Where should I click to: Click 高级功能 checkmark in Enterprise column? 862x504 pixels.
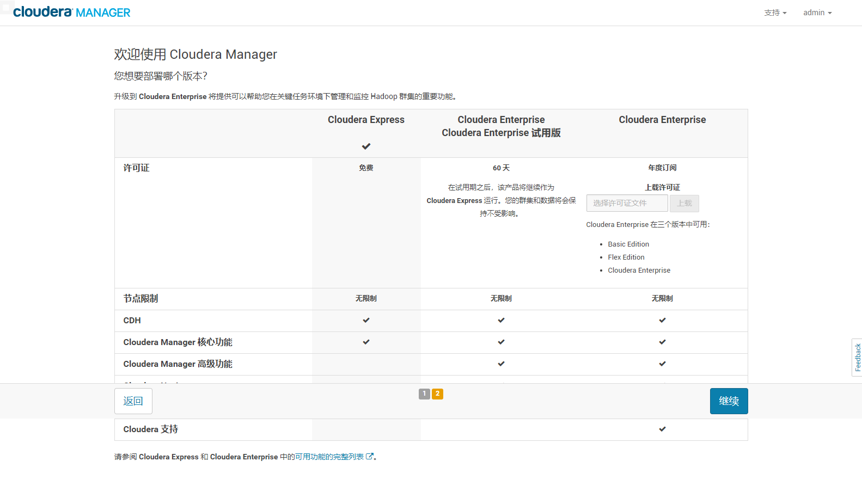[x=662, y=364]
